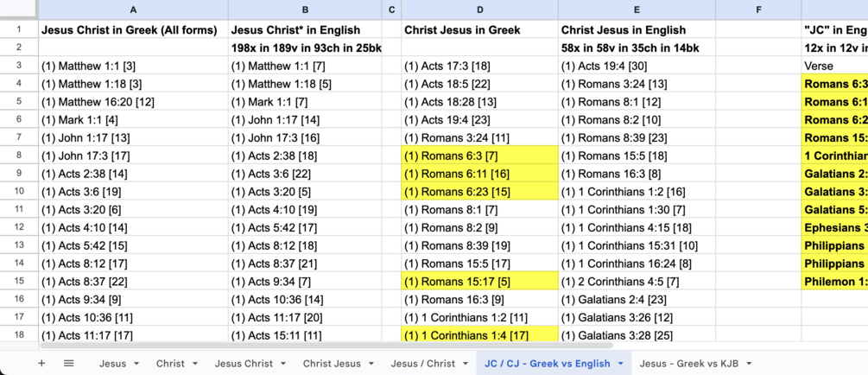Screen dimensions: 868x375
Task: Open the Christ Jesus tab's dropdown arrow
Action: [x=371, y=364]
